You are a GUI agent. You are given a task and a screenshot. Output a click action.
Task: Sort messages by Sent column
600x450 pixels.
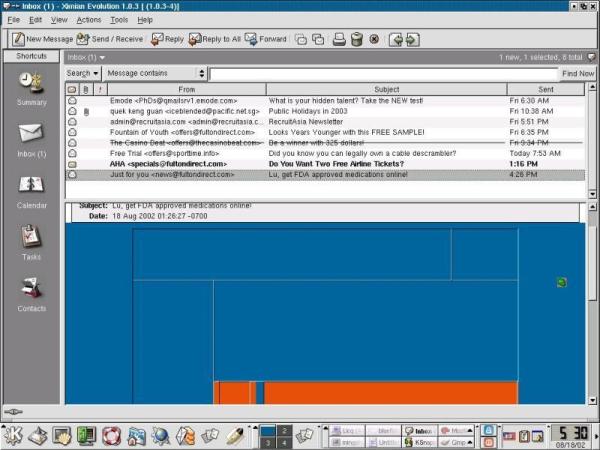tap(546, 90)
